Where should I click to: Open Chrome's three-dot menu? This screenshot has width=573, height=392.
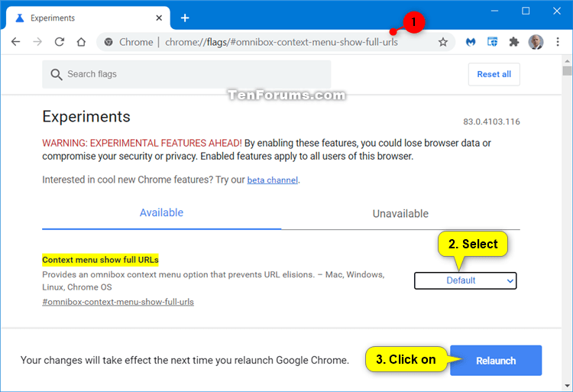point(558,42)
